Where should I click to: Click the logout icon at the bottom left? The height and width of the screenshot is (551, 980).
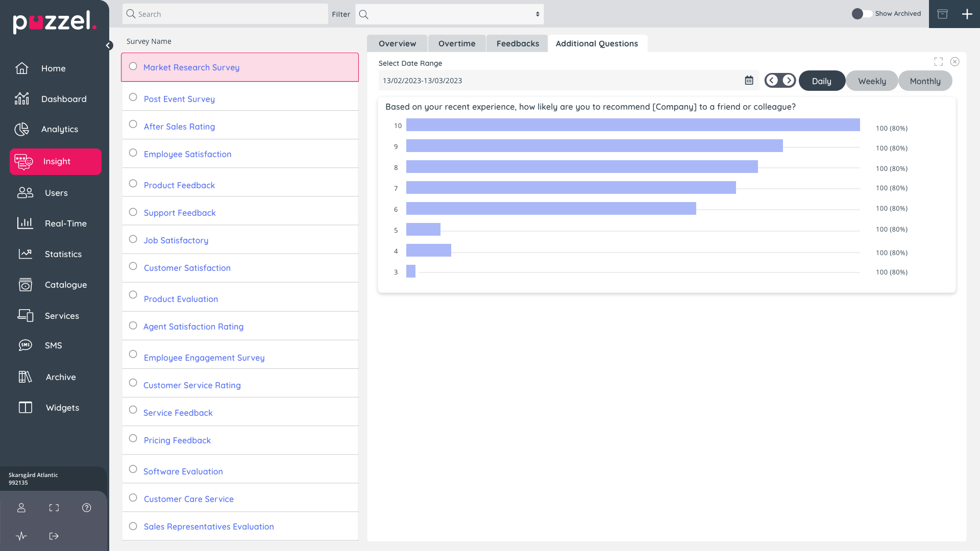(x=54, y=536)
